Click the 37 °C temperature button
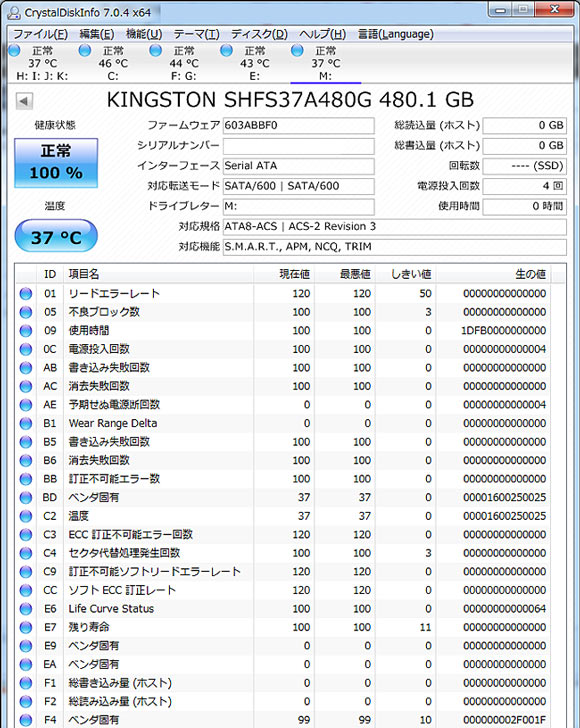 pos(56,236)
